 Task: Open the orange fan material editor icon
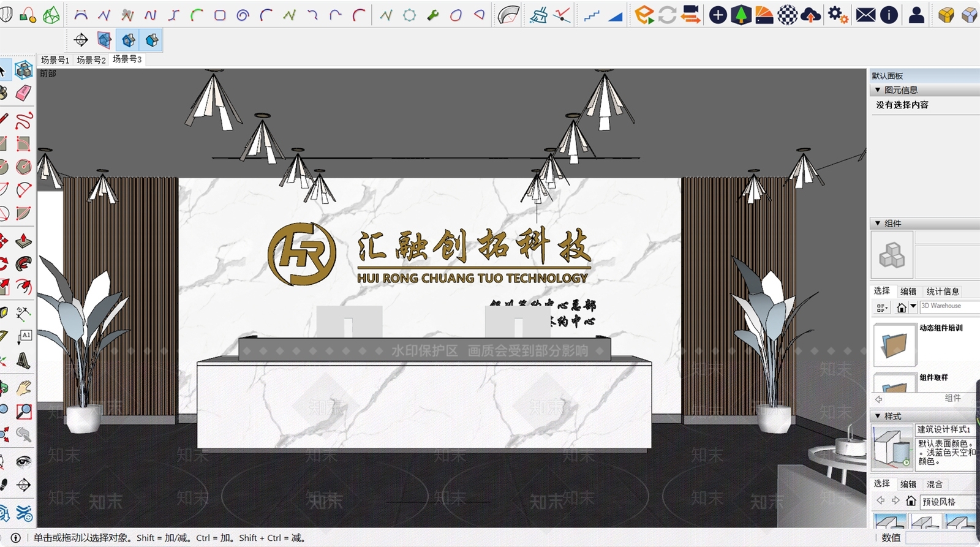pyautogui.click(x=764, y=15)
